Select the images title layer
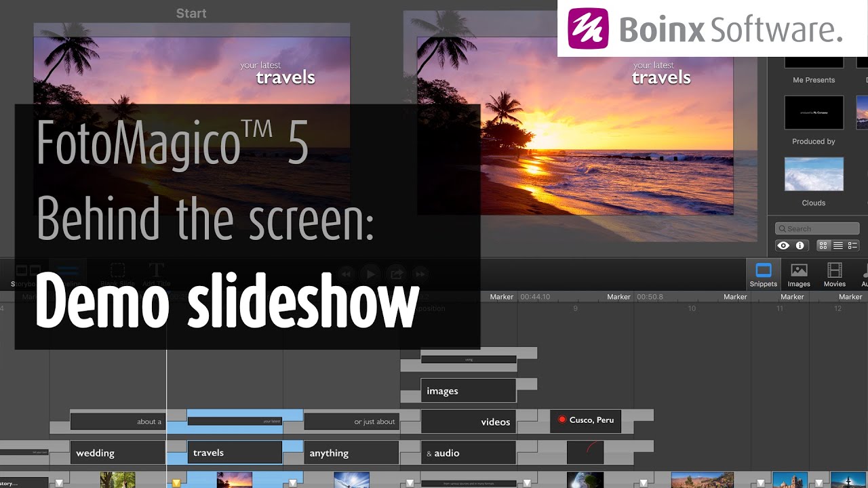Viewport: 868px width, 488px height. tap(469, 390)
